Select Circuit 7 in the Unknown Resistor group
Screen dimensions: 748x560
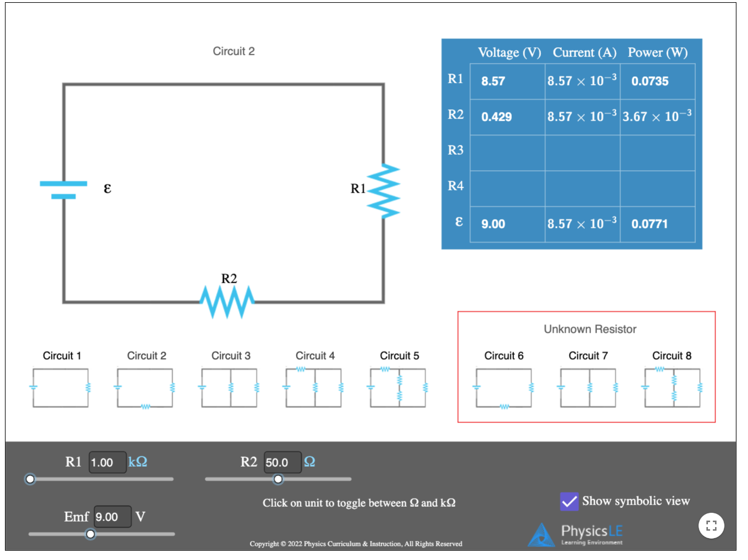(588, 387)
